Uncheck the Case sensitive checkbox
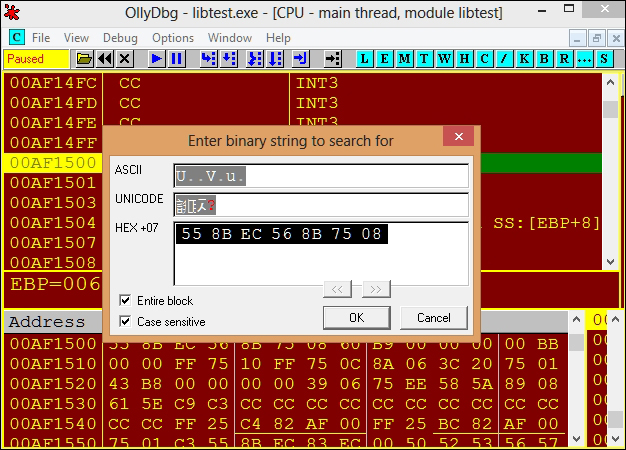626x450 pixels. [125, 321]
